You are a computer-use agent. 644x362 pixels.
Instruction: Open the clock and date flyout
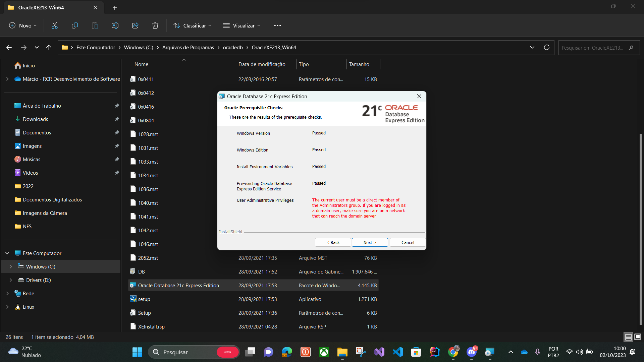(x=612, y=352)
